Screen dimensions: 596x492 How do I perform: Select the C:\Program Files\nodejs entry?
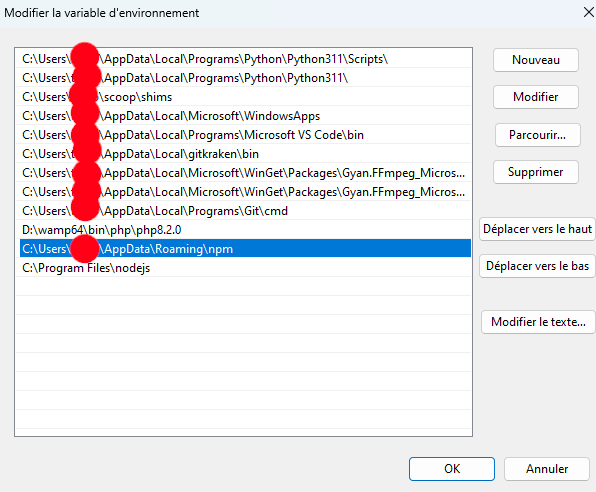(x=243, y=268)
